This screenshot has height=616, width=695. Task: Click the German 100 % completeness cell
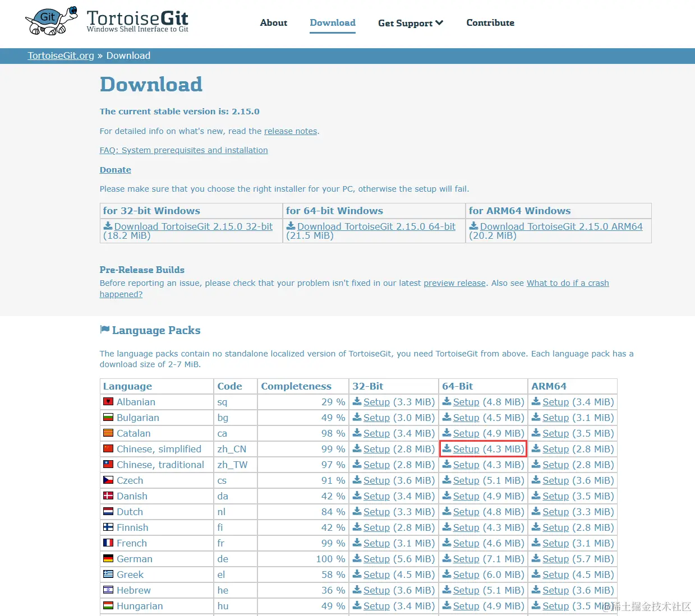point(303,559)
